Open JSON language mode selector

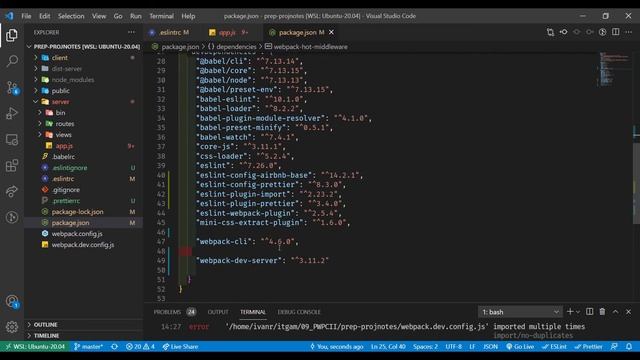point(490,347)
